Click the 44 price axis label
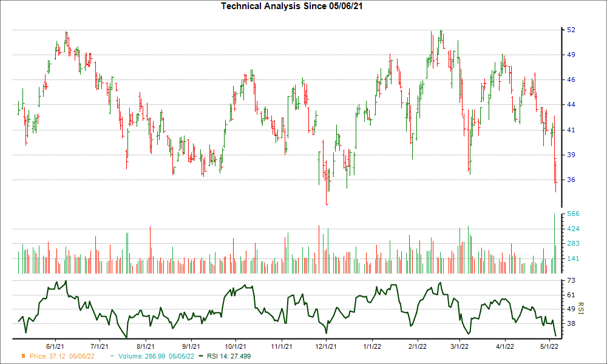Viewport: 607px width, 364px height. click(571, 104)
